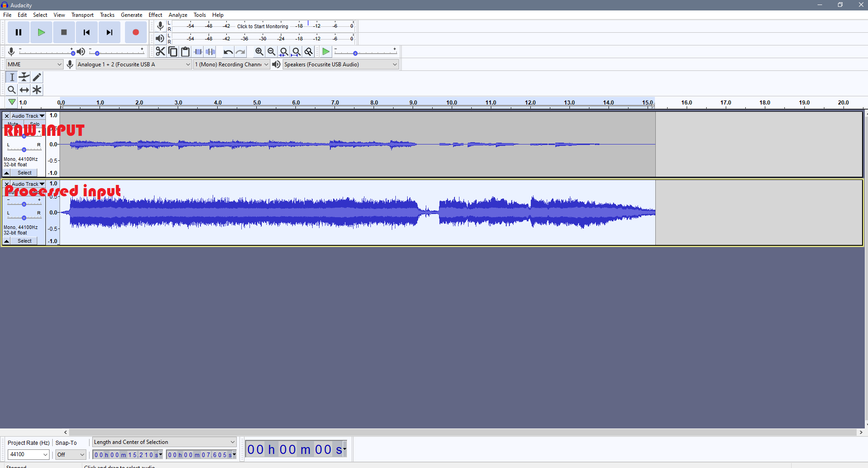Select the Cut scissors icon
The height and width of the screenshot is (468, 868).
pyautogui.click(x=160, y=52)
